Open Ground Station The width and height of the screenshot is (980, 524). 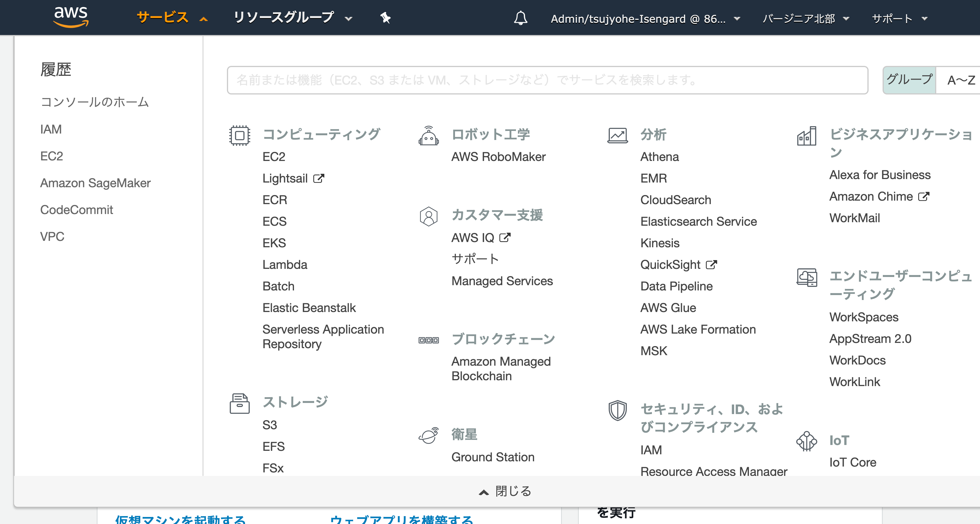point(493,457)
